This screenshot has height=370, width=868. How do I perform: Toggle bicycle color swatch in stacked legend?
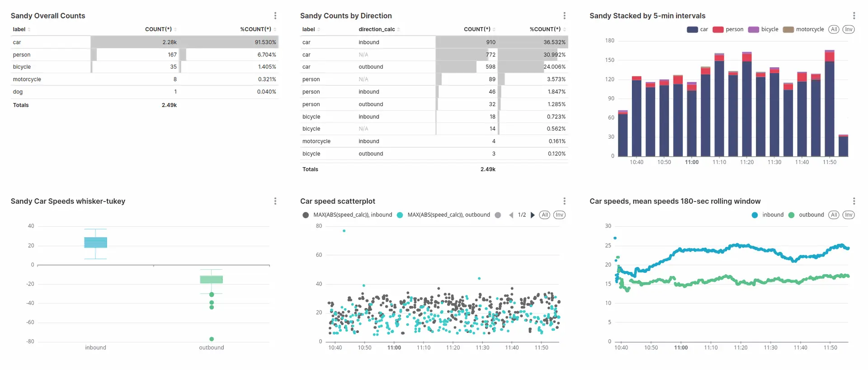(x=753, y=29)
